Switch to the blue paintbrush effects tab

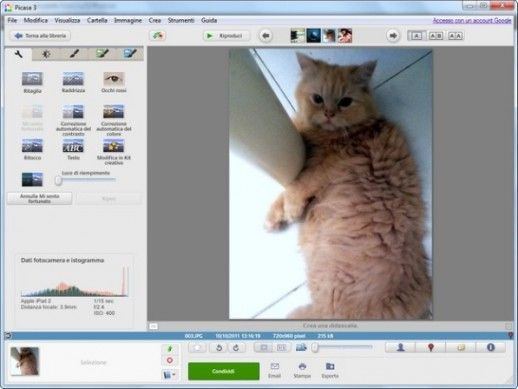(x=130, y=54)
